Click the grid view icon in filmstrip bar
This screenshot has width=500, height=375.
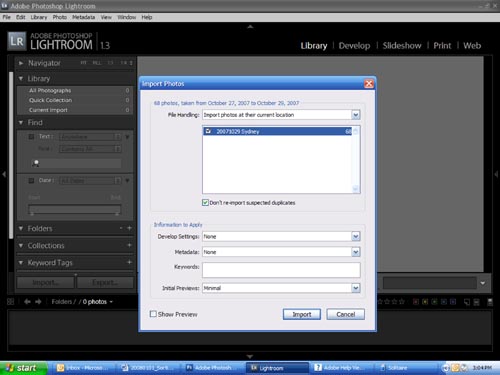point(11,302)
